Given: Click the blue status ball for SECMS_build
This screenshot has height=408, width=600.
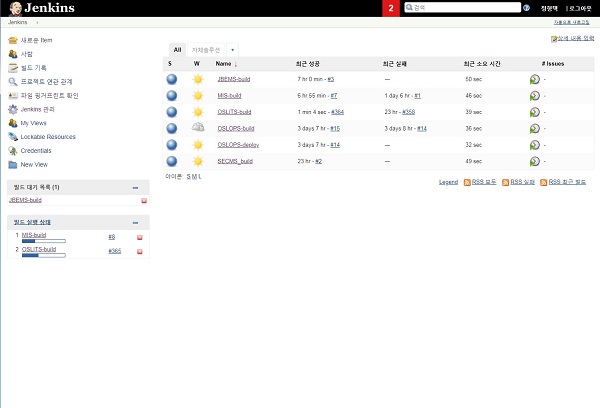Looking at the screenshot, I should pos(172,161).
